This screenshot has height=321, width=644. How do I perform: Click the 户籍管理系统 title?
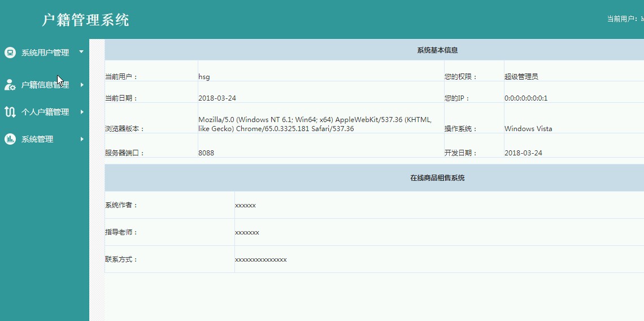85,20
